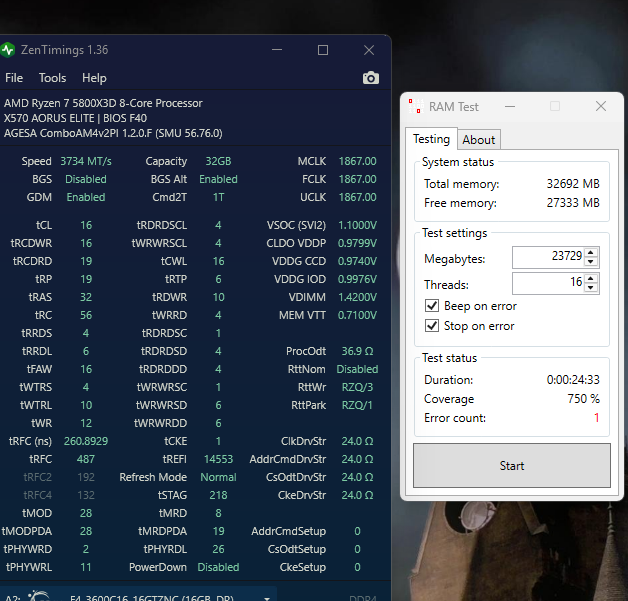Click the tREFI value 14553
Image resolution: width=628 pixels, height=601 pixels.
pyautogui.click(x=218, y=459)
